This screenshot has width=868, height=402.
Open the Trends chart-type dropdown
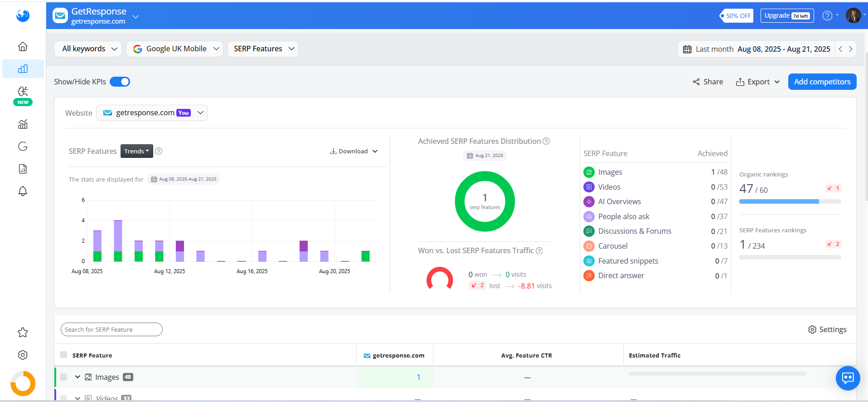136,151
